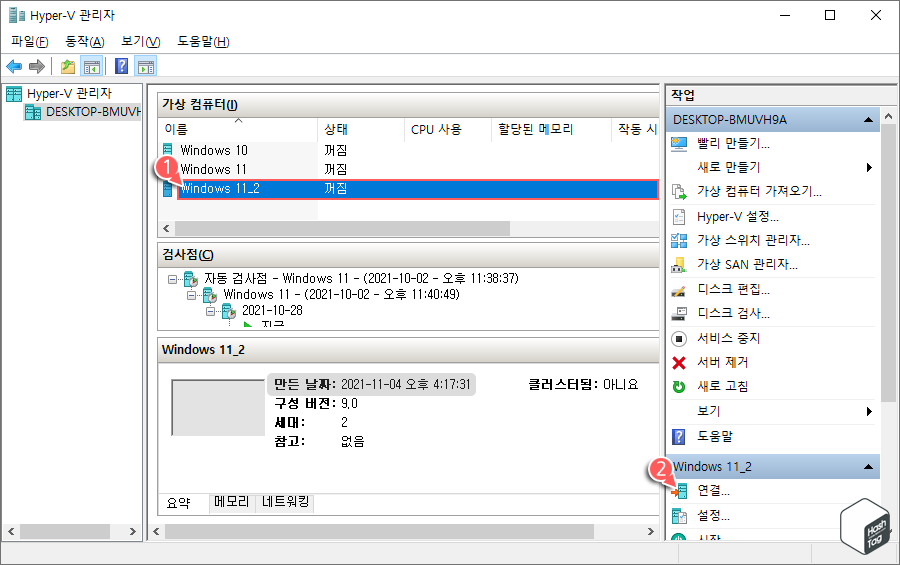This screenshot has width=900, height=565.
Task: Click the center pane right scroll arrow
Action: pyautogui.click(x=650, y=532)
